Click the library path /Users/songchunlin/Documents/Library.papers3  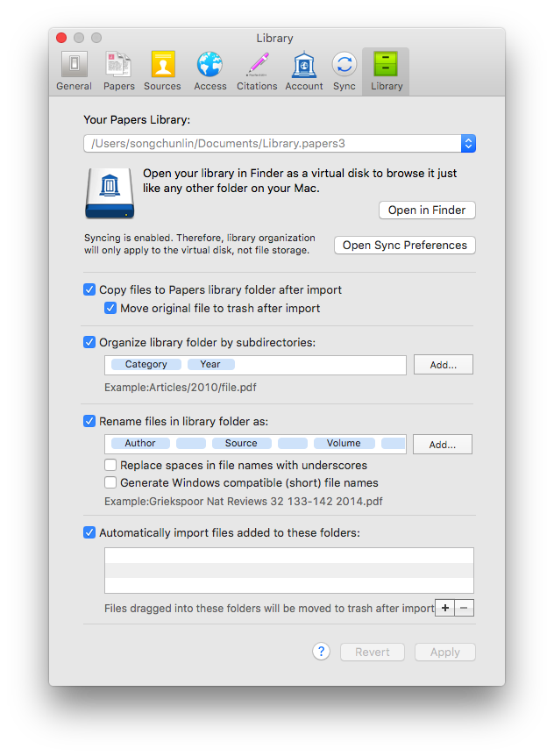pyautogui.click(x=217, y=143)
